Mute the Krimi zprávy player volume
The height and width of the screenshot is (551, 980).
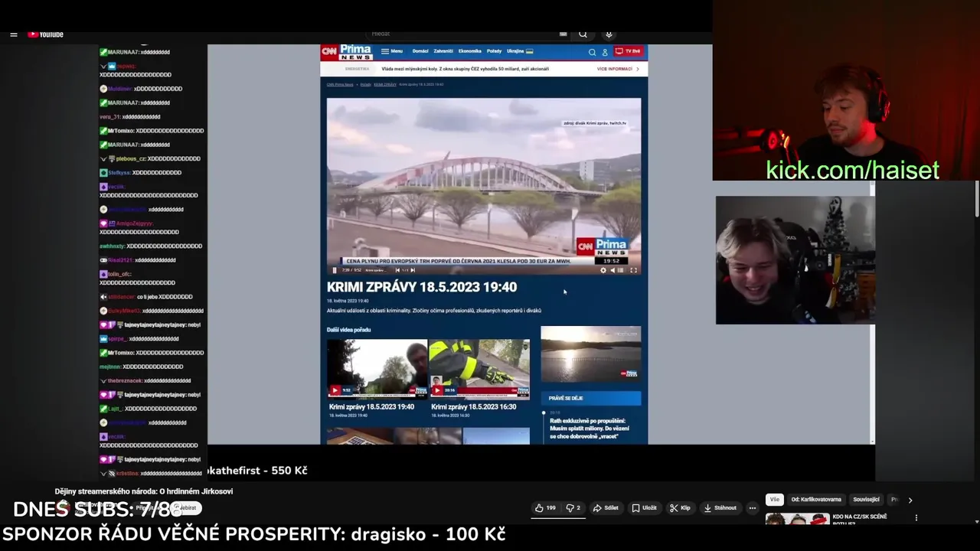point(612,270)
